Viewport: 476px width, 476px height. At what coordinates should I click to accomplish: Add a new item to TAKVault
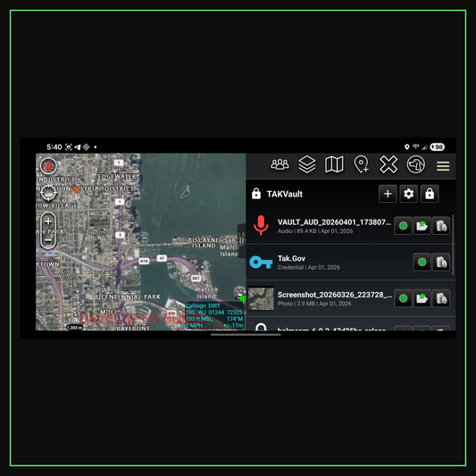[x=388, y=194]
